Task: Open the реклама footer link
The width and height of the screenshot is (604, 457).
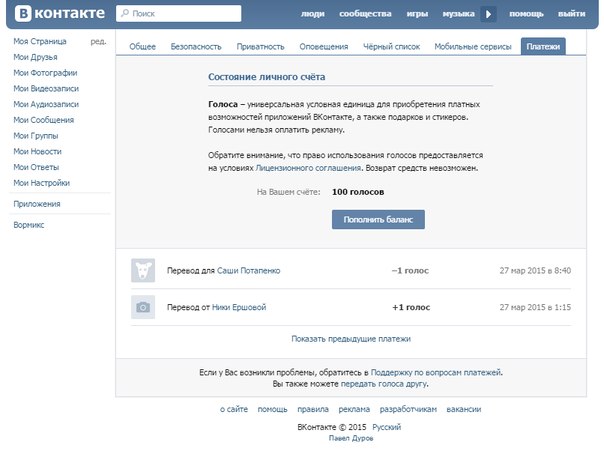Action: click(354, 409)
